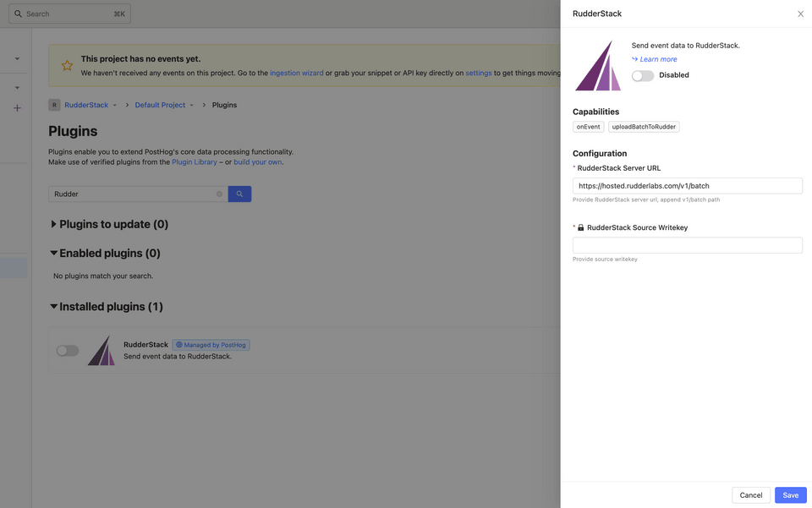Click the RudderStack logo in drawer
This screenshot has width=812, height=508.
coord(598,66)
